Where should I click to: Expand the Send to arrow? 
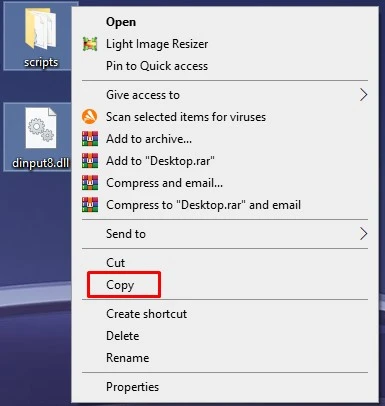coord(364,234)
